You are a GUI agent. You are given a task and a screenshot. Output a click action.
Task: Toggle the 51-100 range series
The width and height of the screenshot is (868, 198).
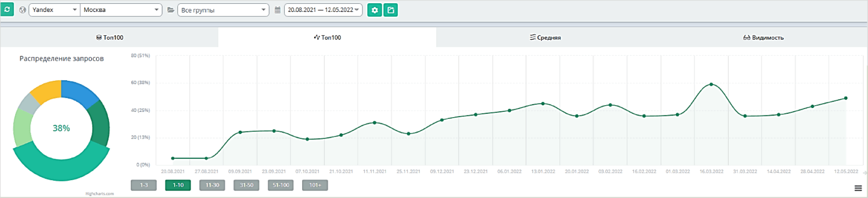click(x=281, y=185)
